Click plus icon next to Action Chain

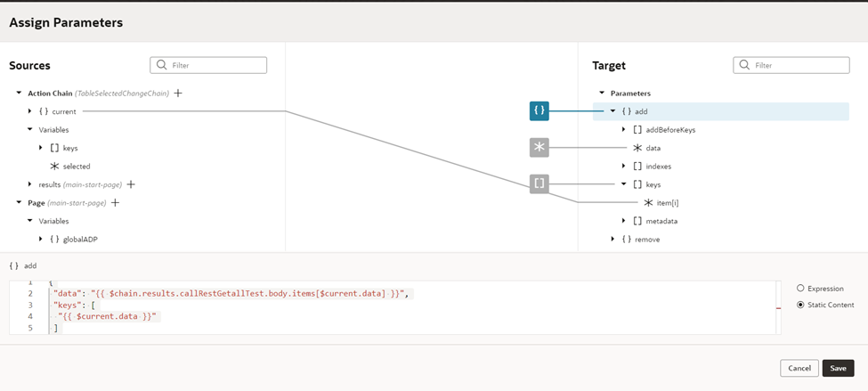178,93
